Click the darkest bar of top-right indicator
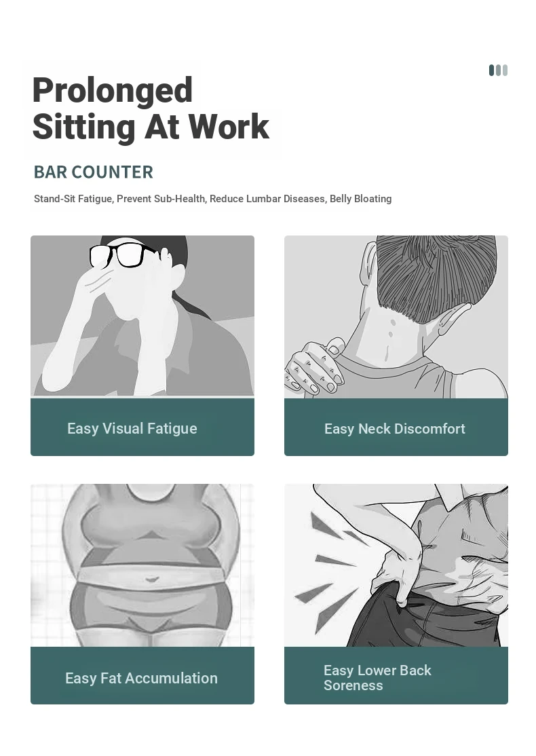 492,71
